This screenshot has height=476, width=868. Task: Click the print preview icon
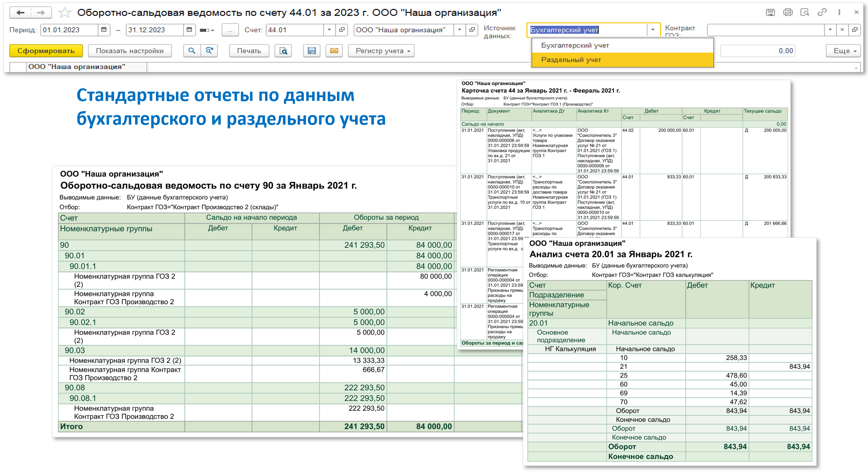(x=283, y=51)
